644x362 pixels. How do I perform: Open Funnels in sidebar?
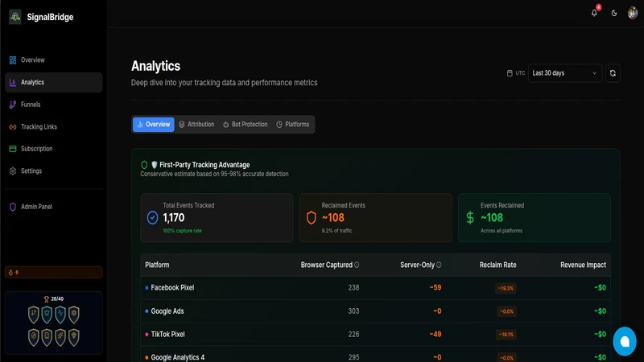pos(53,105)
